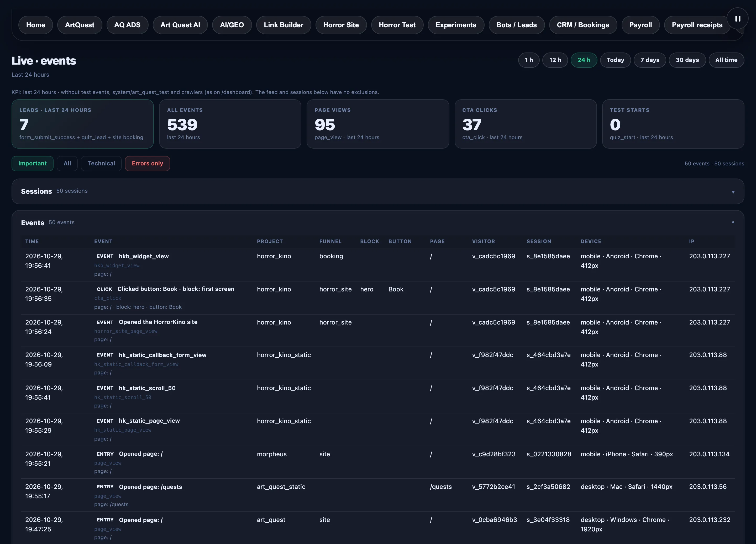
Task: Switch range to 30 days
Action: 687,60
